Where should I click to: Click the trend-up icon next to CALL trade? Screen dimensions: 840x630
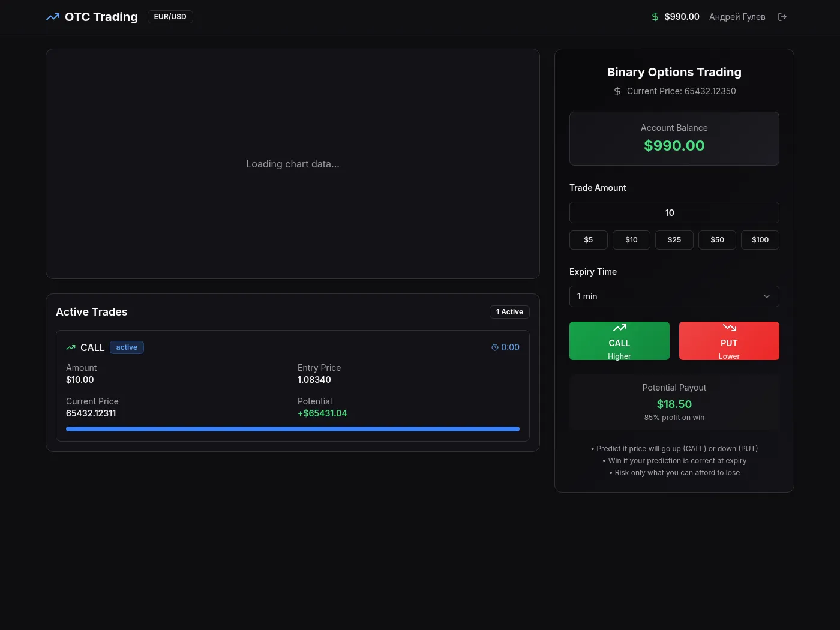click(71, 347)
